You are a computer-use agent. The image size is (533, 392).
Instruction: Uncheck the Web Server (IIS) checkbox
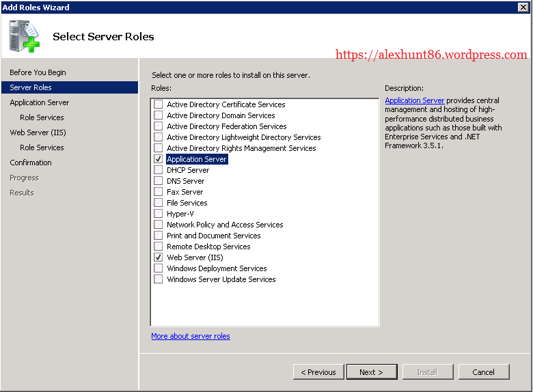pyautogui.click(x=159, y=257)
